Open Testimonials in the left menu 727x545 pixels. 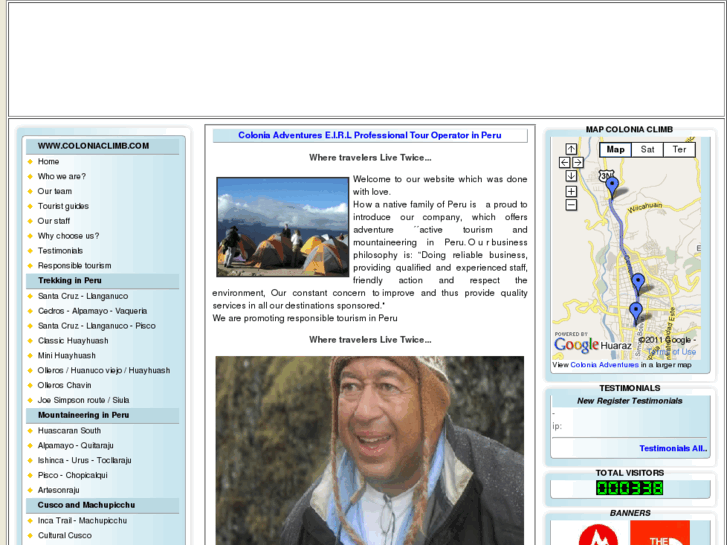pyautogui.click(x=60, y=250)
